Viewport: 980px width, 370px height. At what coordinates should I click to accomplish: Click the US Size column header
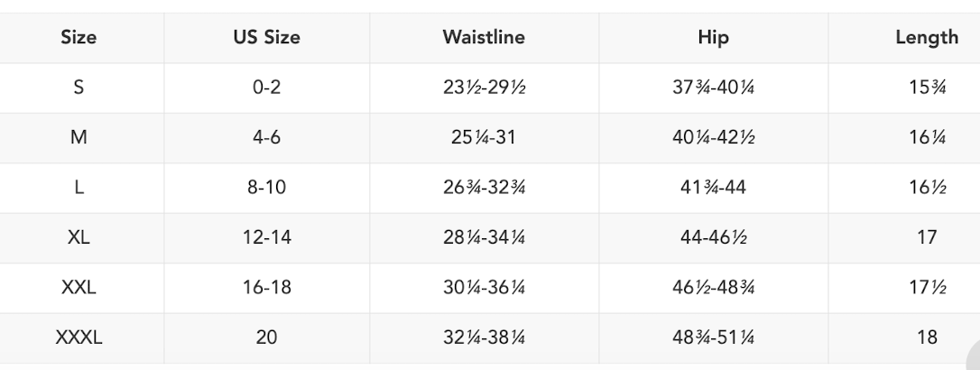tap(266, 38)
